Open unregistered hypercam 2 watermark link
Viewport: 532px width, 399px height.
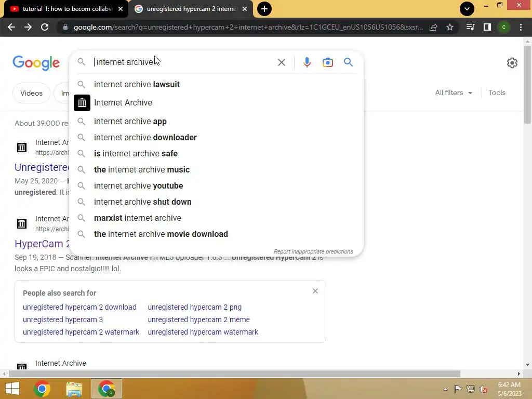click(81, 332)
